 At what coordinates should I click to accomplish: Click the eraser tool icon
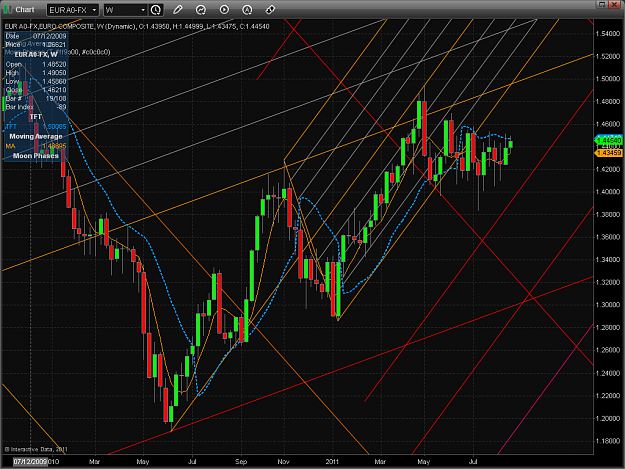[x=270, y=10]
